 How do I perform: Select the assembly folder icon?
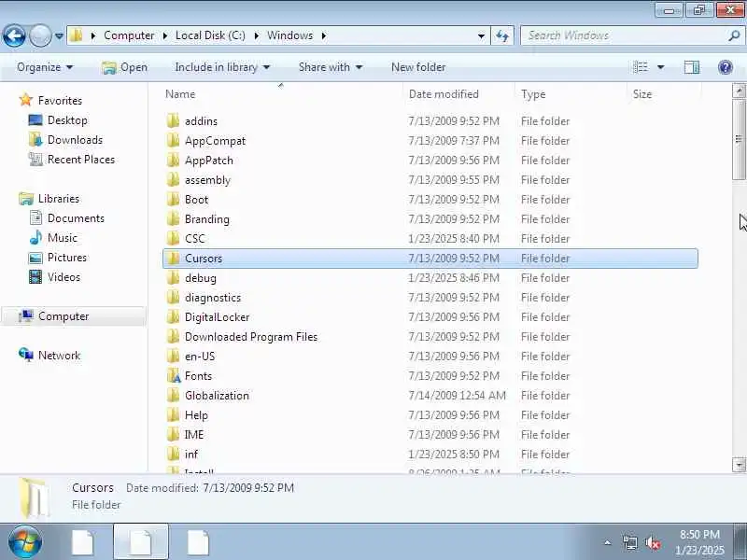(173, 179)
